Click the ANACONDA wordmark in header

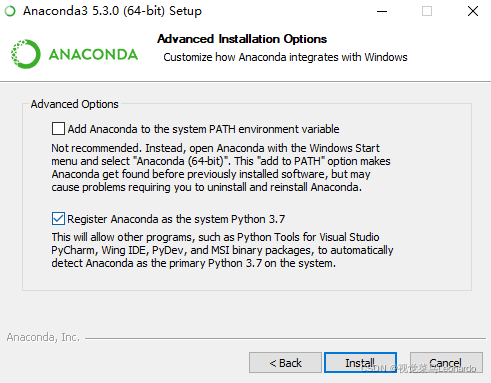click(93, 55)
